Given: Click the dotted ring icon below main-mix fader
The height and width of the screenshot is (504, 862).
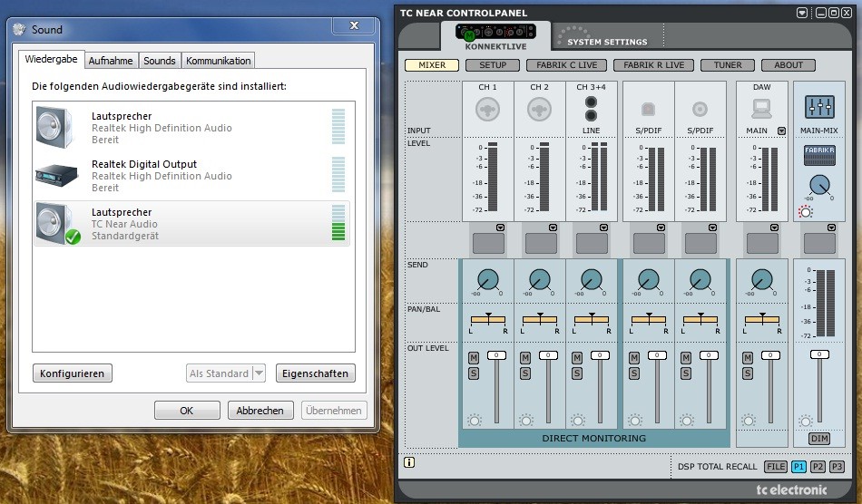Looking at the screenshot, I should [x=806, y=422].
